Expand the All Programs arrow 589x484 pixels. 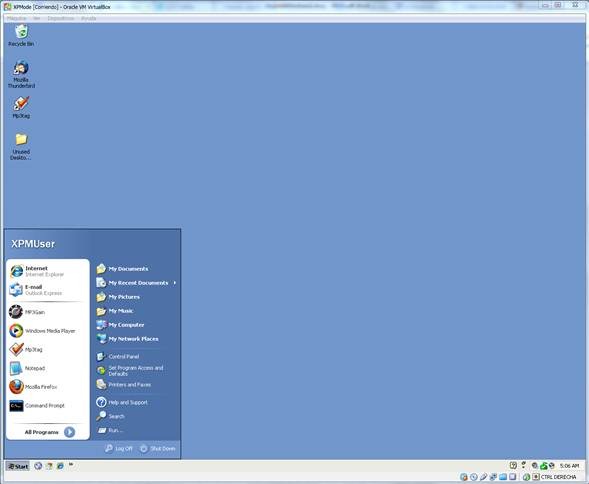tap(69, 432)
